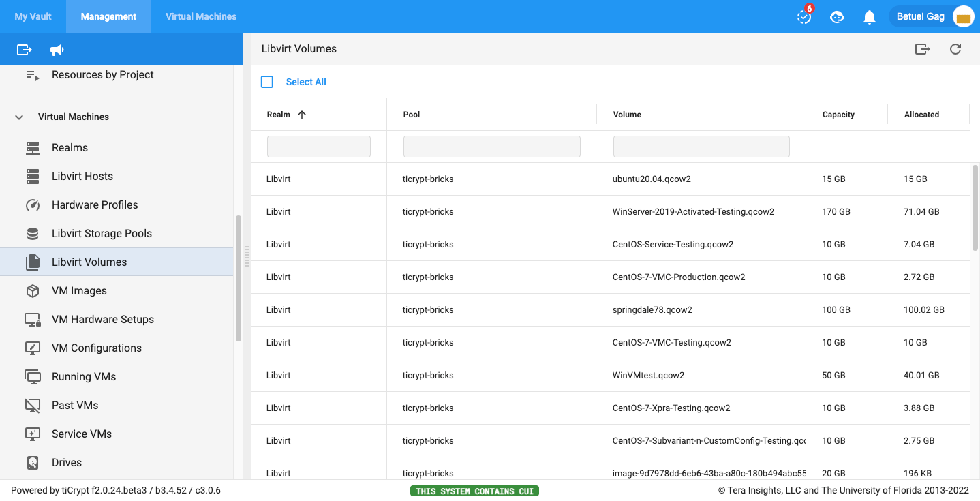This screenshot has height=501, width=980.
Task: Click the megaphone announcements icon
Action: pyautogui.click(x=57, y=50)
